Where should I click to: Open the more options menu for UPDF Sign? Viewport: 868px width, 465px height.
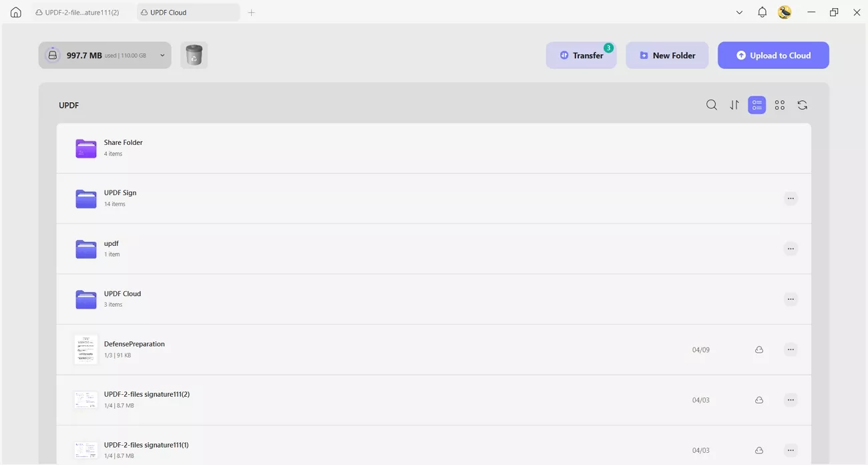[x=791, y=198]
